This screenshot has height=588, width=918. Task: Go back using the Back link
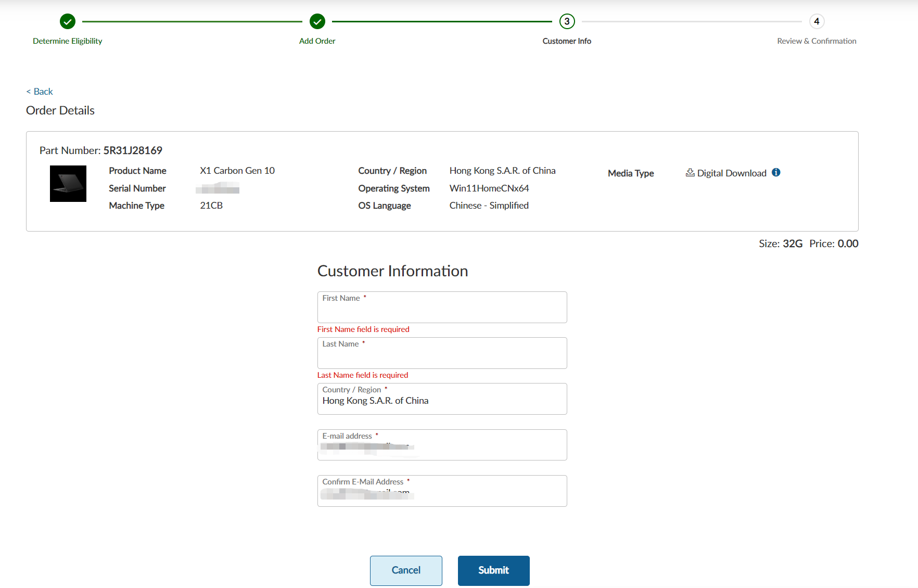pyautogui.click(x=40, y=92)
